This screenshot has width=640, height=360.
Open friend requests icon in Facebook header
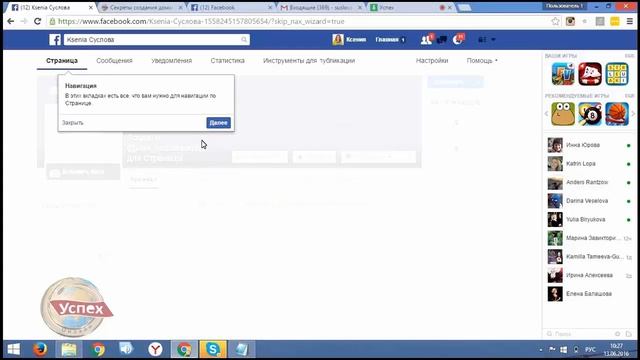[426, 40]
